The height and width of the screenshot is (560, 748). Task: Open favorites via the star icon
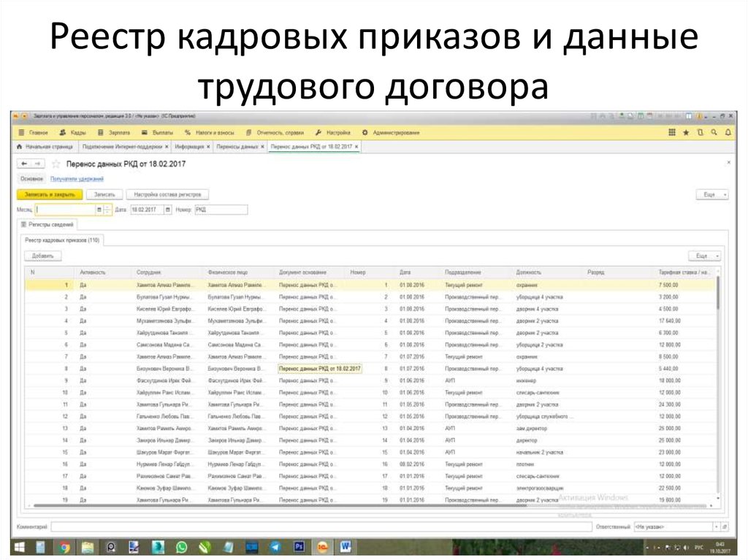pyautogui.click(x=687, y=133)
